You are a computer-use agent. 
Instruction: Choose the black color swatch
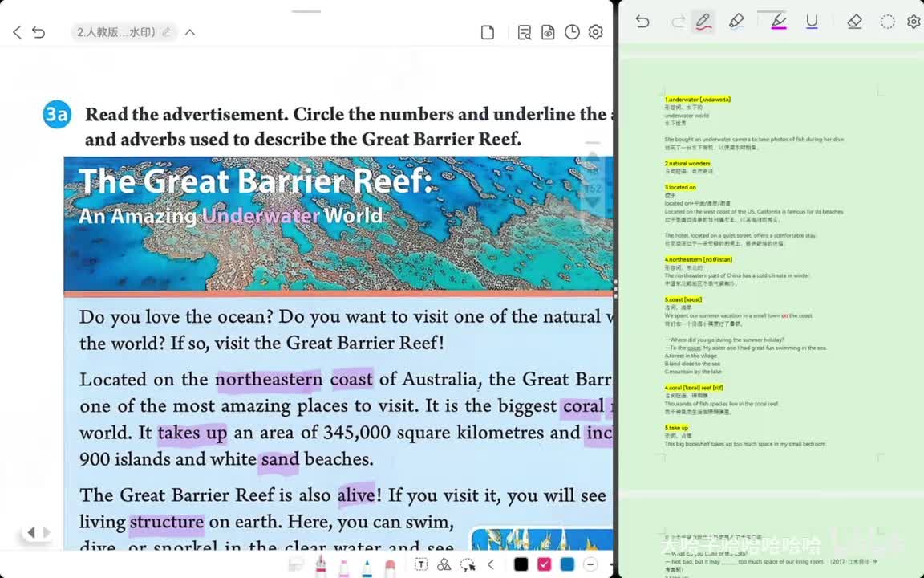click(521, 564)
